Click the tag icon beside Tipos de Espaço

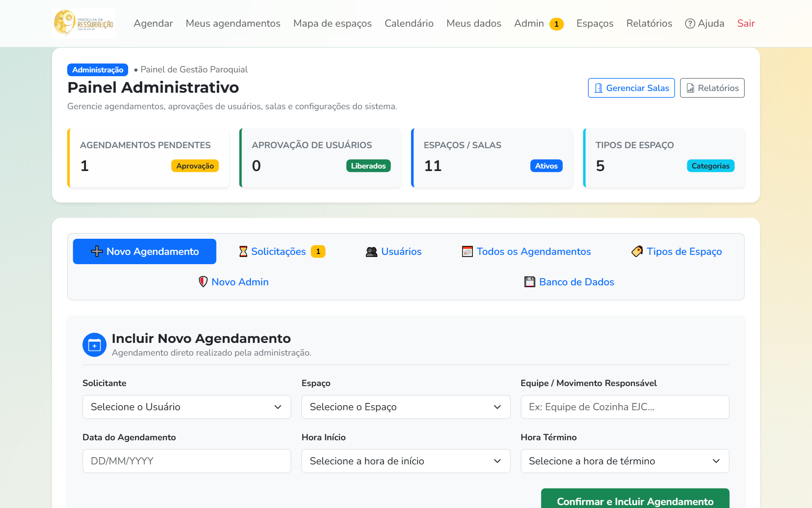click(637, 251)
